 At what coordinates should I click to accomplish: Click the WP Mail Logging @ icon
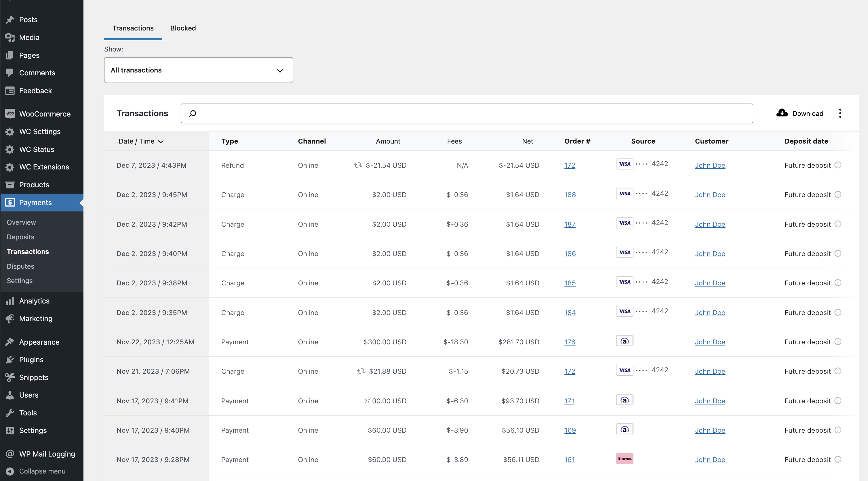click(x=10, y=454)
